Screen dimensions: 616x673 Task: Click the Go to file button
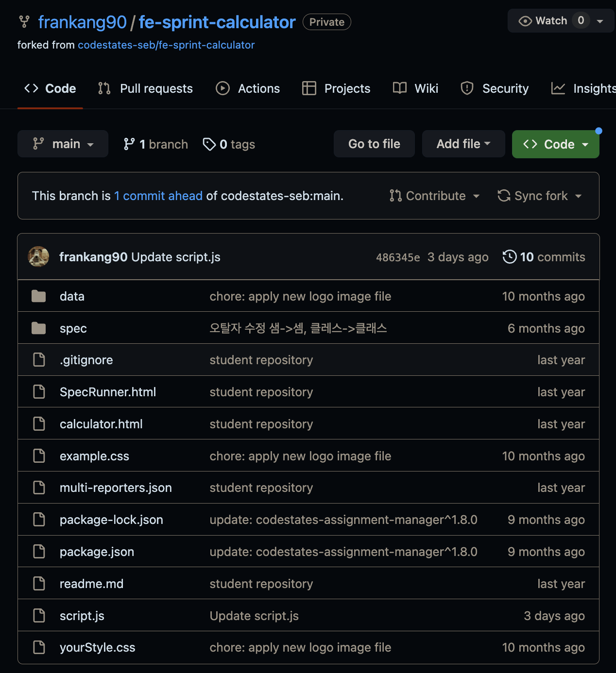click(374, 144)
